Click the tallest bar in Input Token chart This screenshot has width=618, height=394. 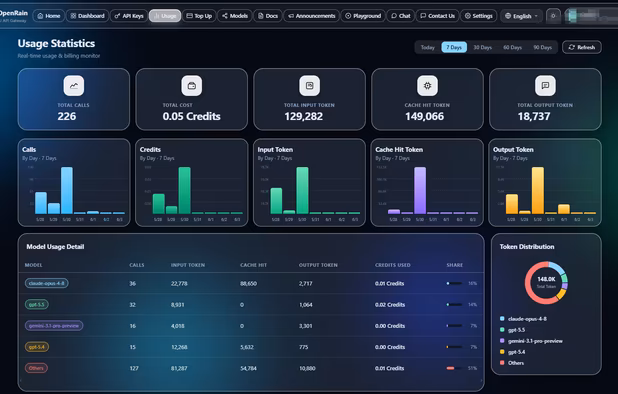point(302,190)
